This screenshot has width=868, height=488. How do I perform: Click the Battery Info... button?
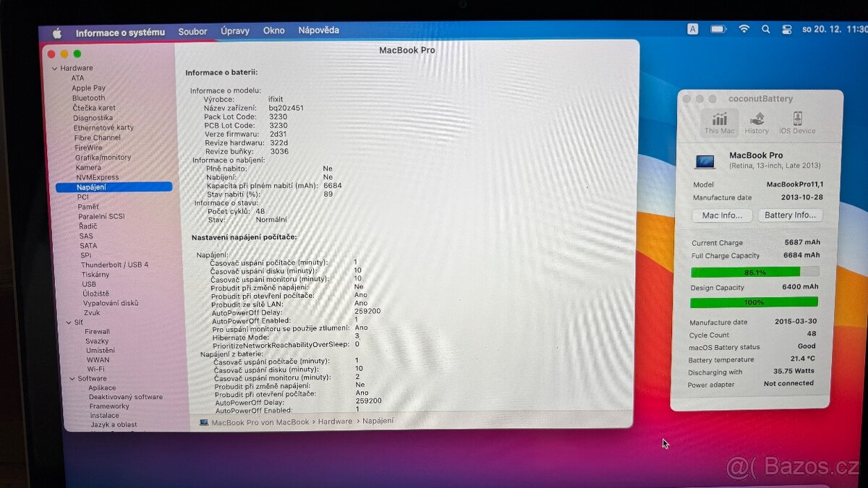791,215
